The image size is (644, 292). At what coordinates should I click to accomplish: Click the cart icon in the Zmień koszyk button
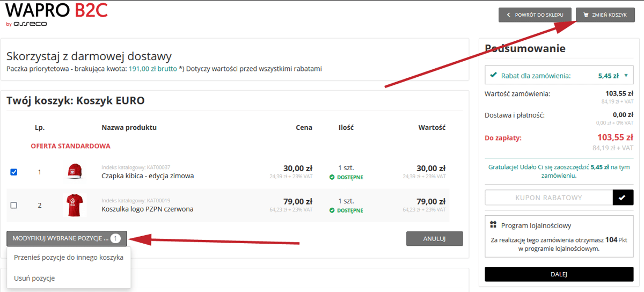tap(586, 15)
